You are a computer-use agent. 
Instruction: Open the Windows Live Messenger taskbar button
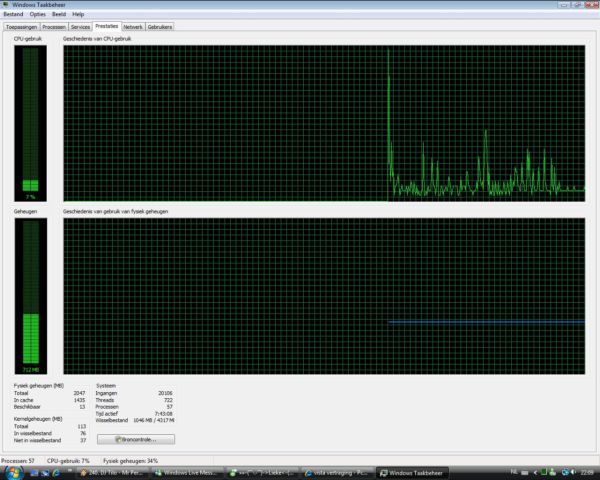(187, 473)
